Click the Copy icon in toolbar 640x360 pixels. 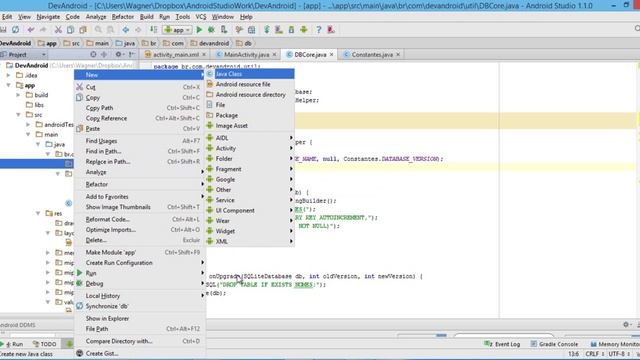(x=71, y=30)
